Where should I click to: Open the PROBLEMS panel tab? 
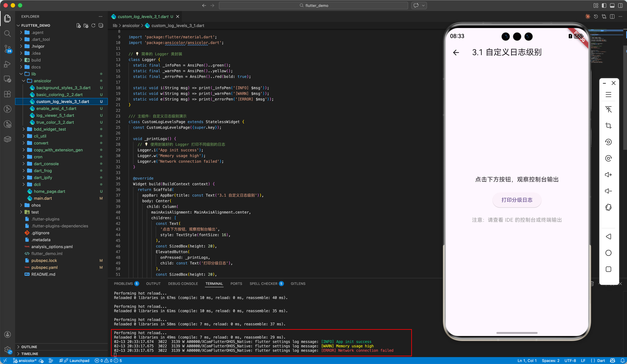click(x=123, y=283)
